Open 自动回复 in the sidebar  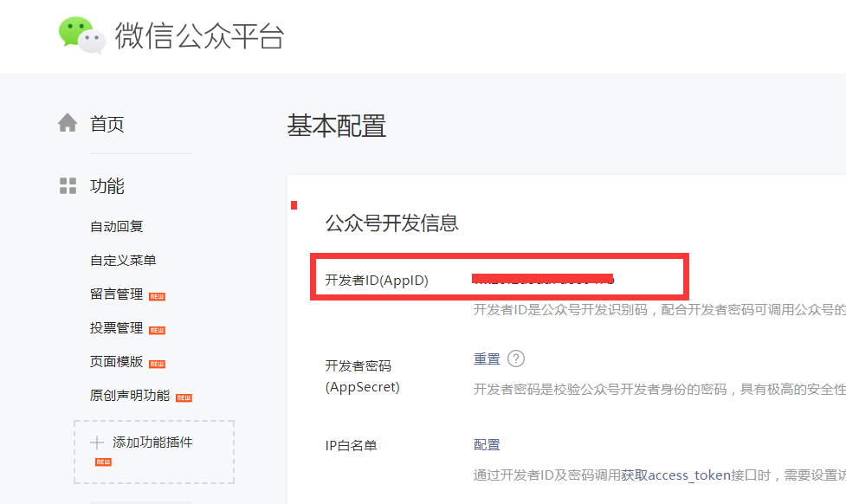(x=117, y=227)
